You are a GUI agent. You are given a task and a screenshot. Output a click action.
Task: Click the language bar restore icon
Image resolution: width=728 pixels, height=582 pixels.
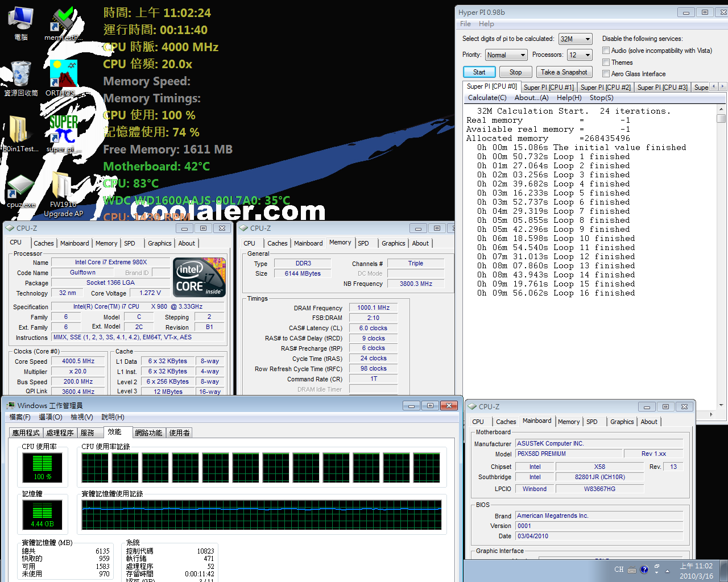(x=657, y=567)
